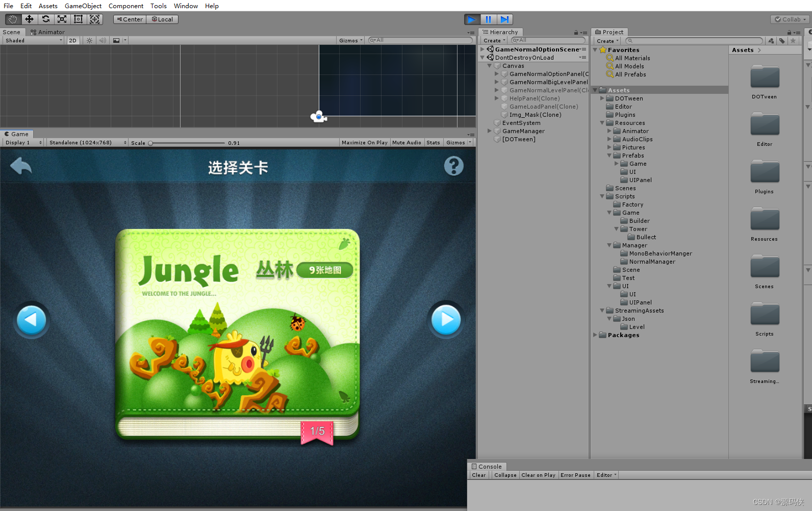Viewport: 812px width, 511px height.
Task: Open Scene view Gizmos dropdown
Action: click(350, 40)
